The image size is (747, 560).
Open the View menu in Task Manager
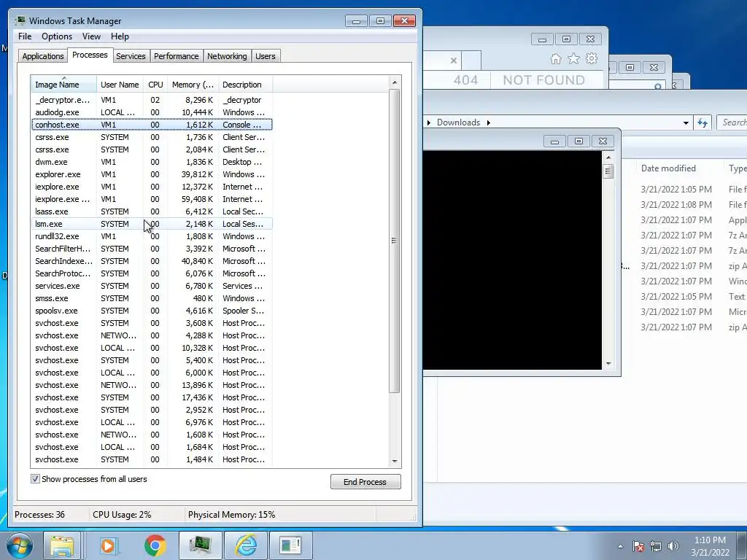click(91, 36)
